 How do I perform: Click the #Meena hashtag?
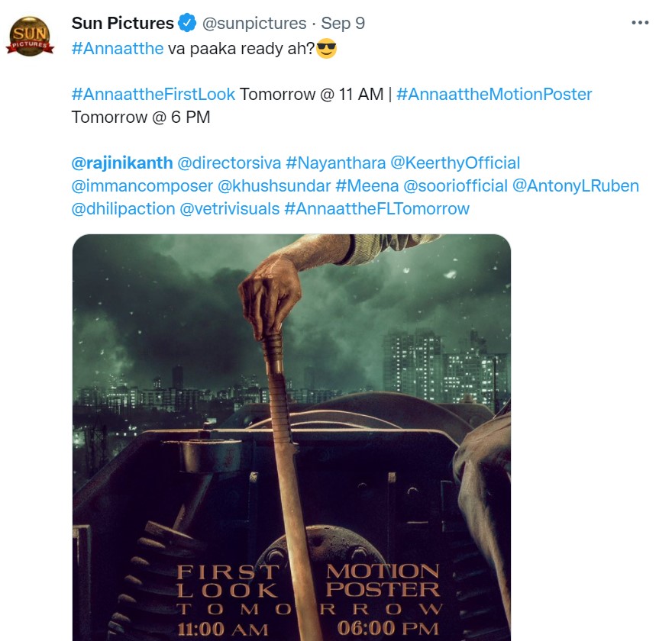[367, 186]
